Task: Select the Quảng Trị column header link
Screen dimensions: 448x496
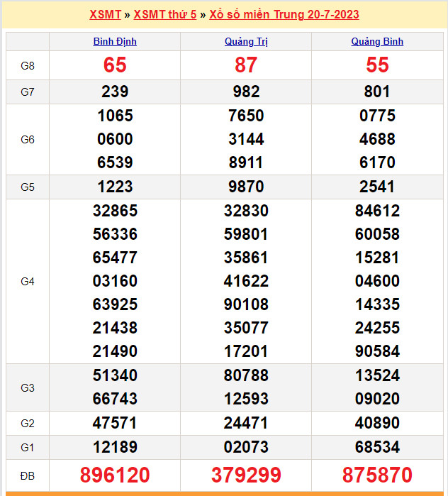Action: point(246,42)
